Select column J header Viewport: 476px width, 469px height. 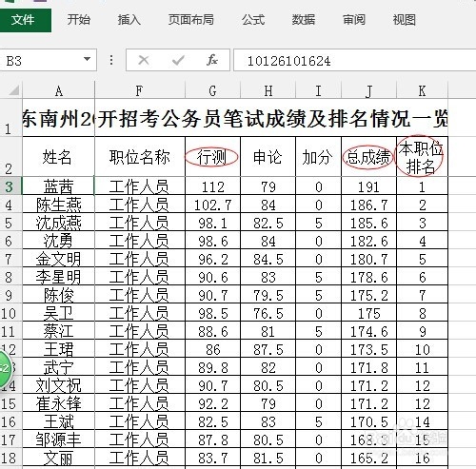[x=368, y=91]
